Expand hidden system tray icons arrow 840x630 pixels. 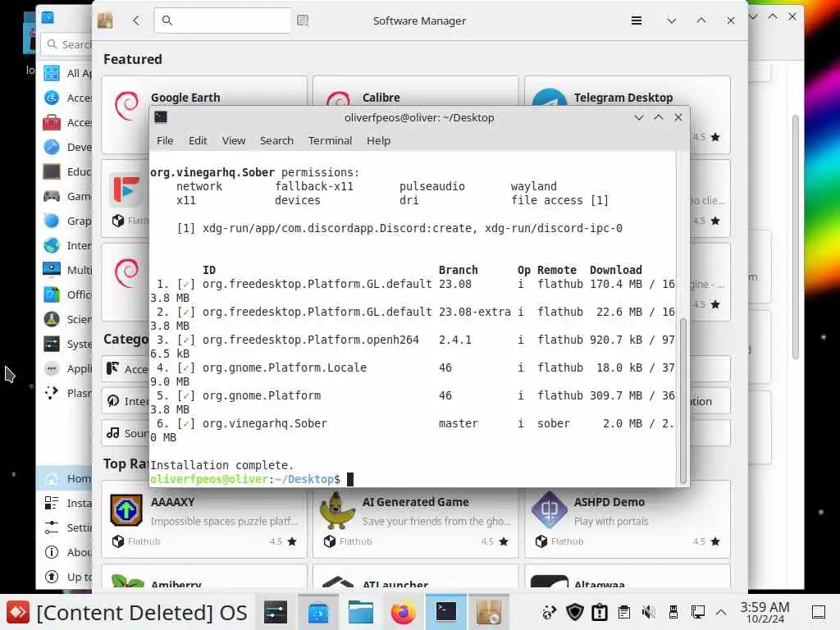[x=721, y=612]
